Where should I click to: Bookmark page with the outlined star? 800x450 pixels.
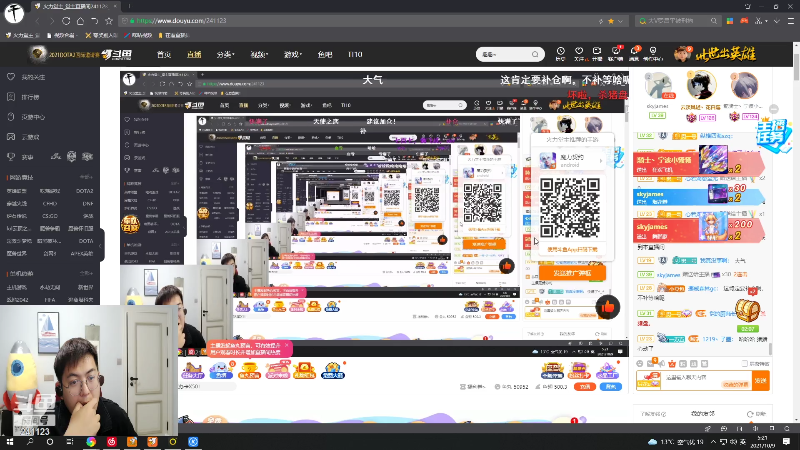point(109,21)
